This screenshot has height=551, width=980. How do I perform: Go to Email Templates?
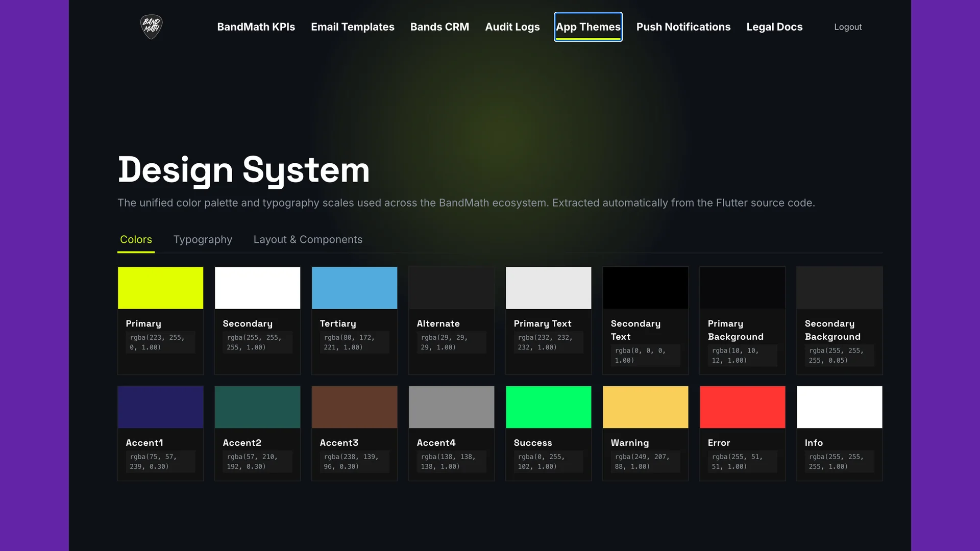click(352, 27)
